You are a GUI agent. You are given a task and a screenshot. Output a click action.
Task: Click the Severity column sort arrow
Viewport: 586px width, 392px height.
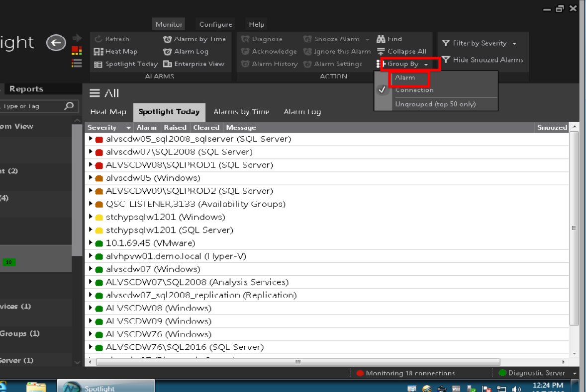point(128,128)
